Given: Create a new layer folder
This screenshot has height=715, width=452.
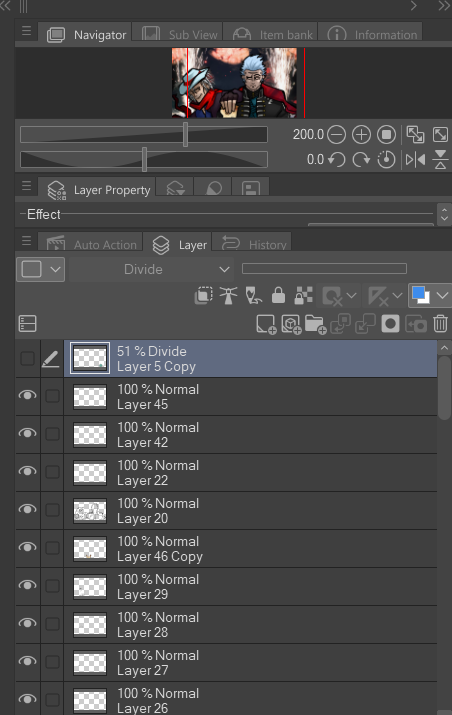Looking at the screenshot, I should coord(316,324).
